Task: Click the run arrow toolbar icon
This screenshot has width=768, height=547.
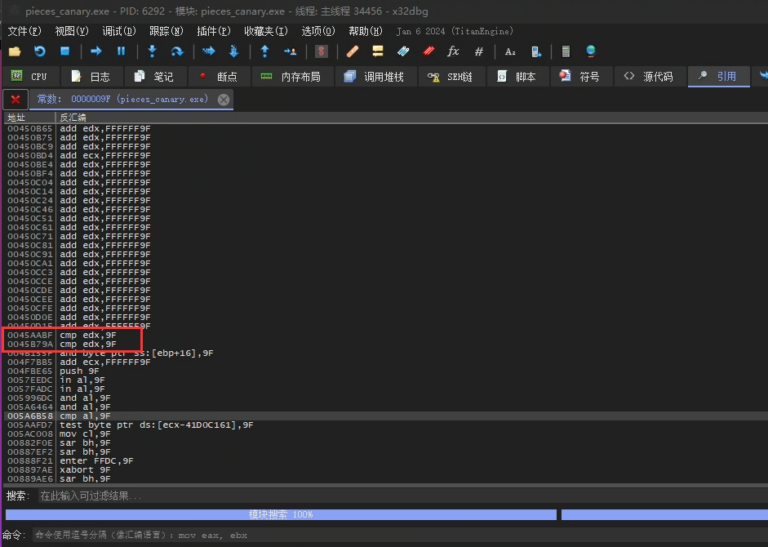Action: (x=96, y=51)
